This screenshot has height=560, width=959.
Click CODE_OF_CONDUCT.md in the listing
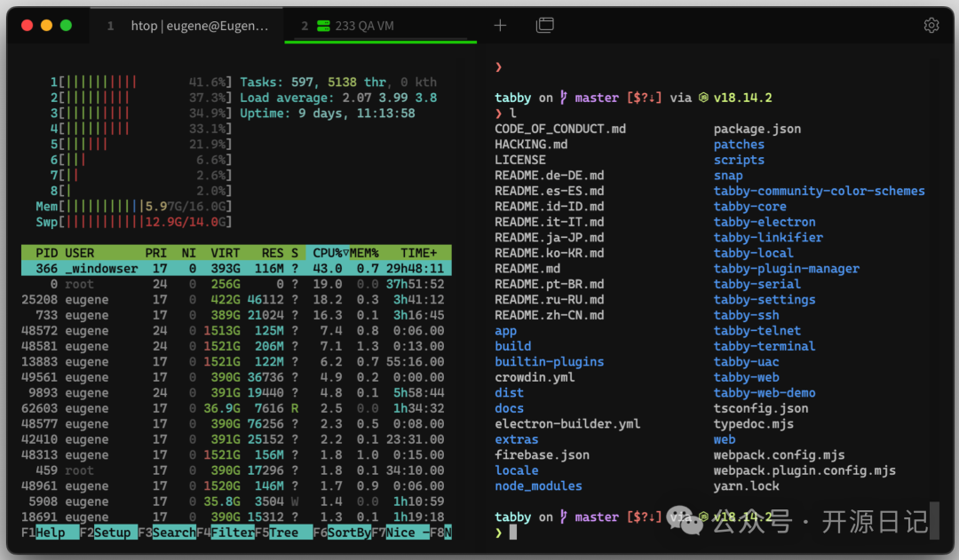560,129
